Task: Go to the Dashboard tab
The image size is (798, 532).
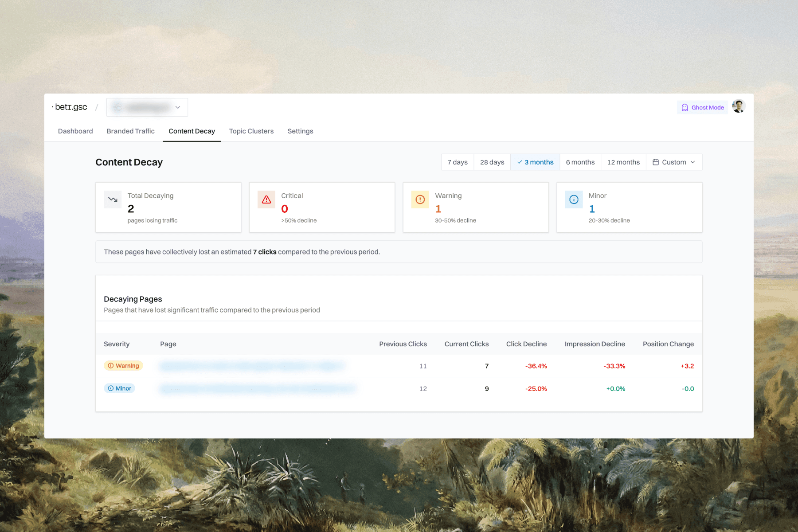Action: coord(75,131)
